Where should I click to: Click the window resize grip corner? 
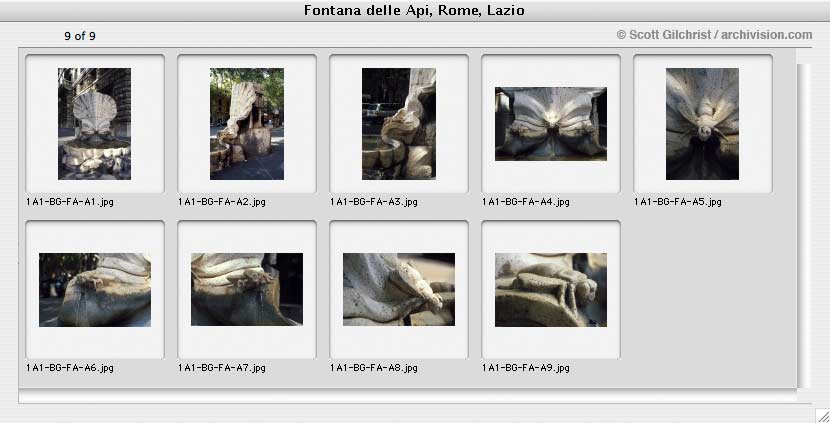(822, 415)
